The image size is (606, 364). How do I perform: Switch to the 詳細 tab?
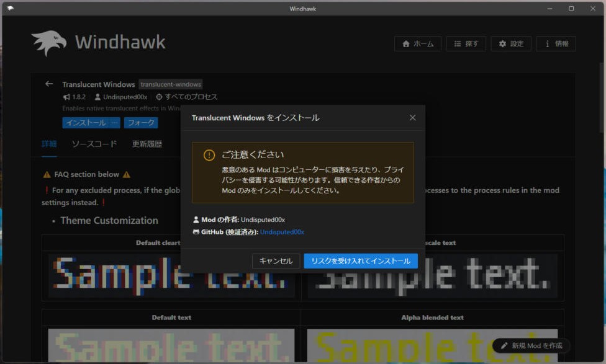[49, 144]
